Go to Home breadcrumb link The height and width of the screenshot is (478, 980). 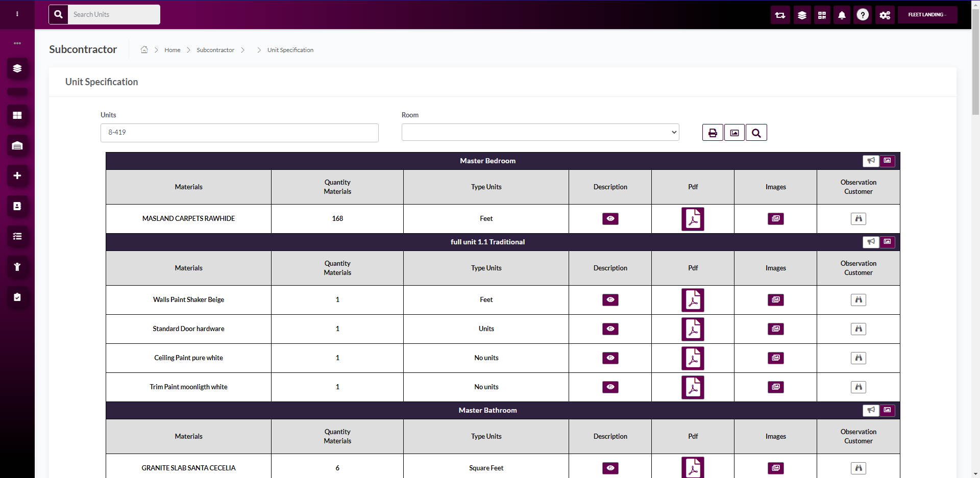click(x=172, y=50)
